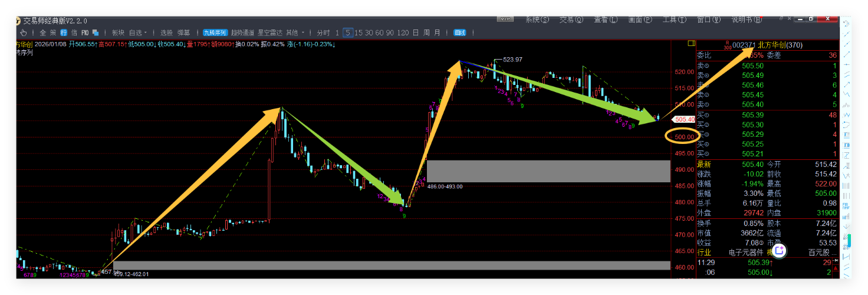The image size is (868, 295).
Task: Open the 工具(T) menu
Action: [674, 19]
